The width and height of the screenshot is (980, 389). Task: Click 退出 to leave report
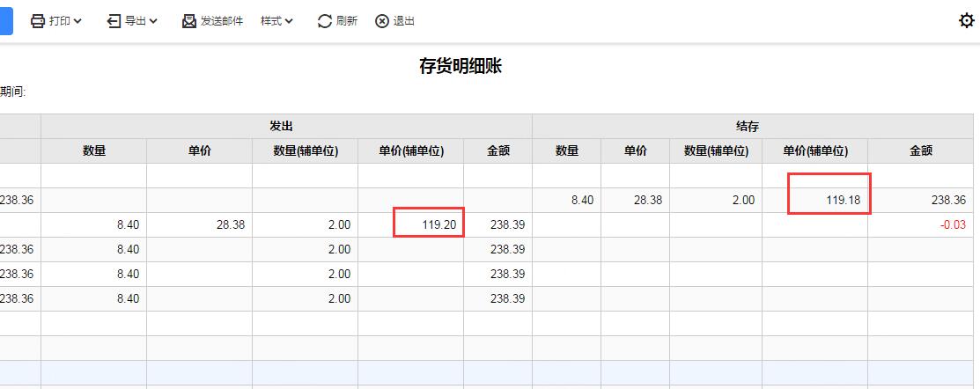coord(404,21)
